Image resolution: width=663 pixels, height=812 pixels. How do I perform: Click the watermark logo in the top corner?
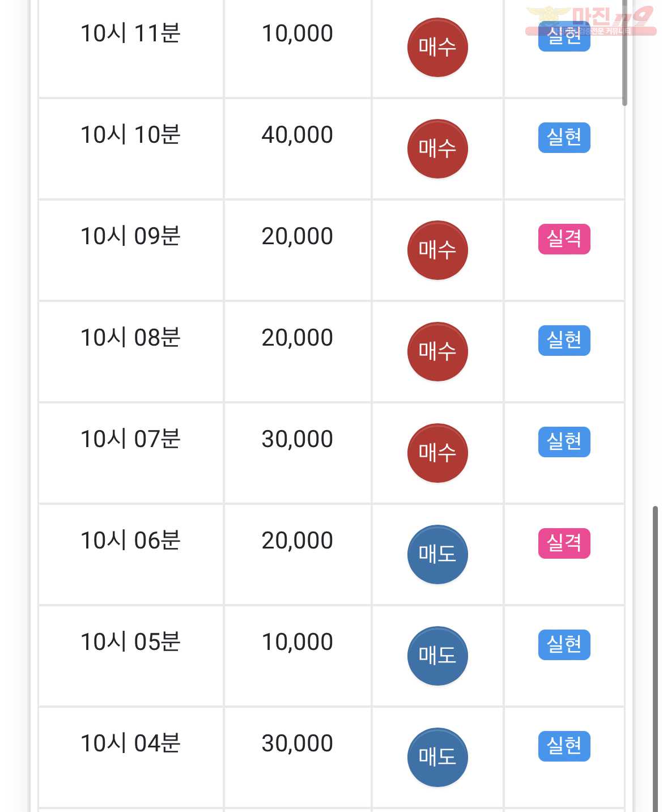[591, 22]
